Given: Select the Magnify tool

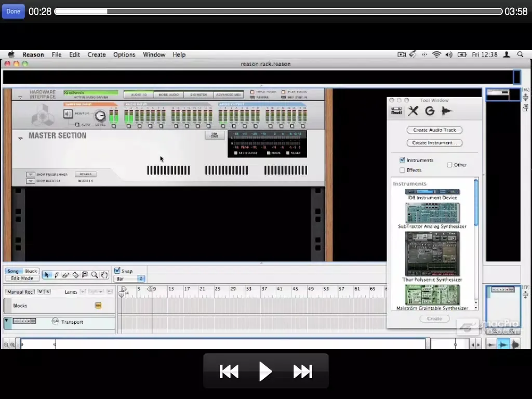Looking at the screenshot, I should 95,275.
